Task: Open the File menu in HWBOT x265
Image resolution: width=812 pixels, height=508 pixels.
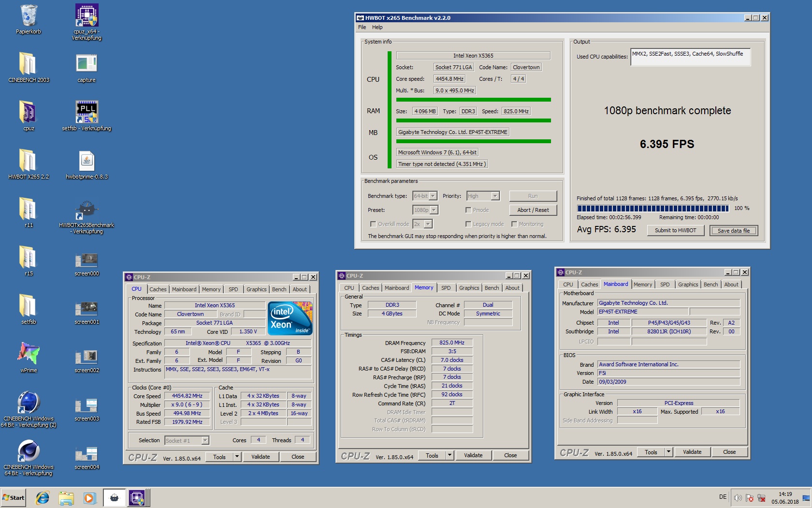Action: pos(362,27)
